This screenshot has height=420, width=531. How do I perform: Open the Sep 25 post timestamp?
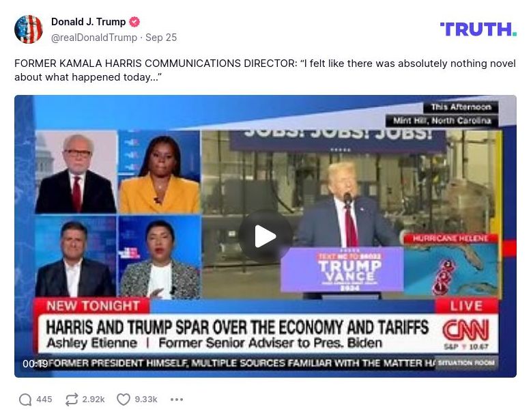(161, 38)
